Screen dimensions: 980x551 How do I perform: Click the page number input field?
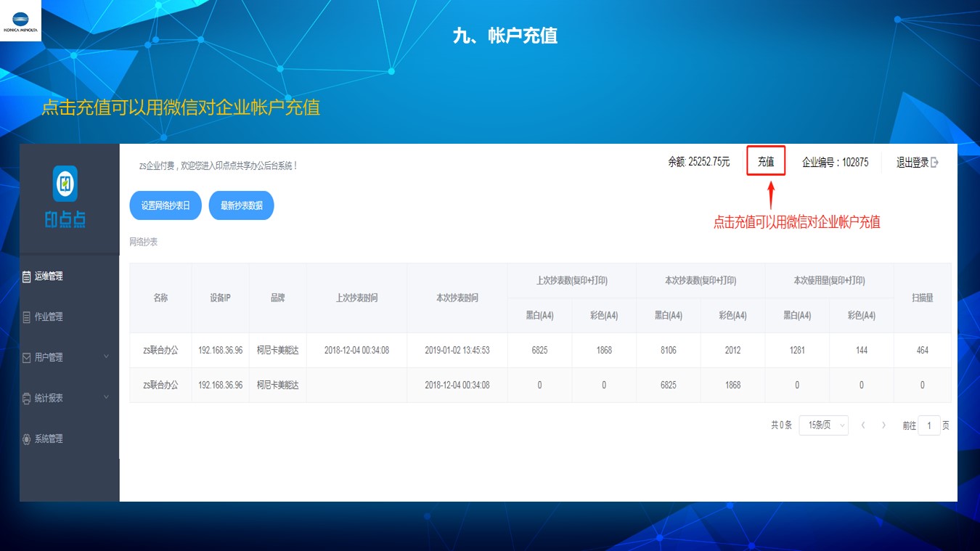928,425
